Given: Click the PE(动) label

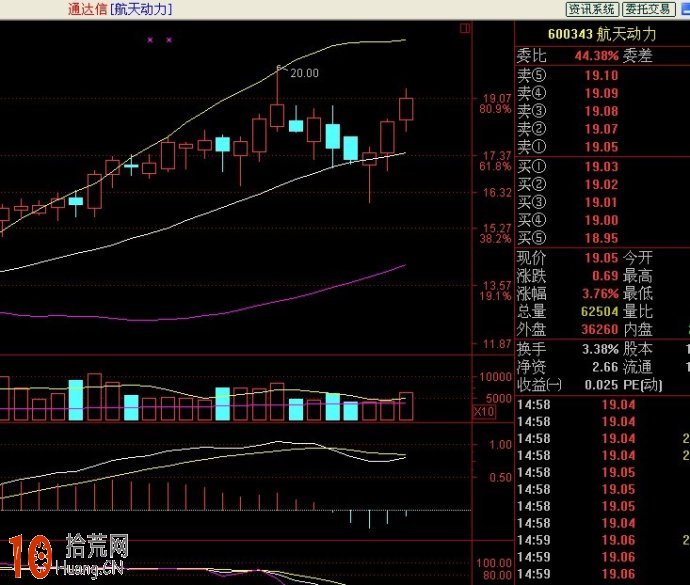Looking at the screenshot, I should tap(643, 385).
